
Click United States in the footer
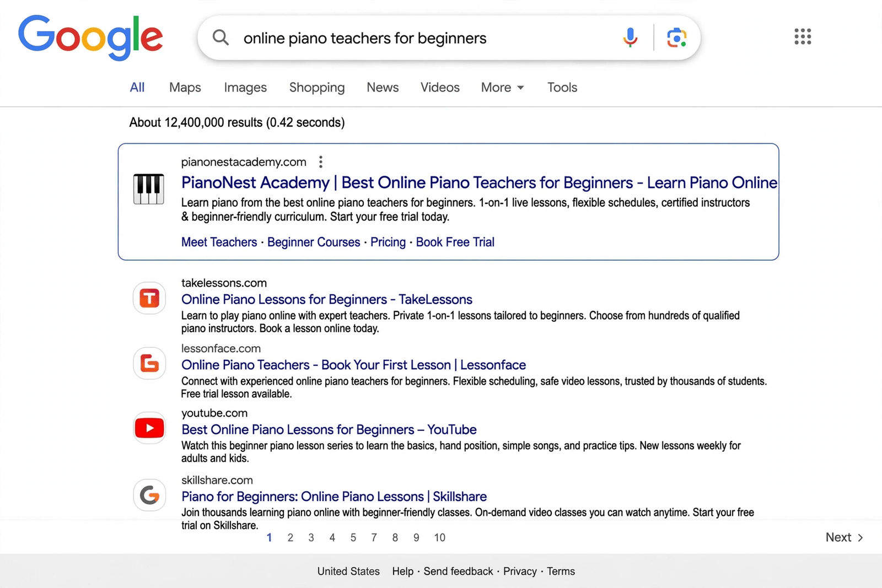pos(348,571)
